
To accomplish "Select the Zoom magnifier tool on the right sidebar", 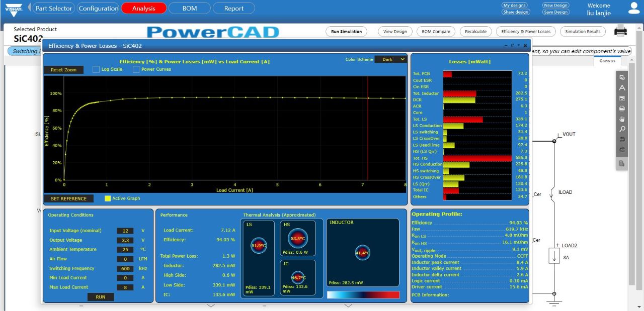I will tap(622, 129).
